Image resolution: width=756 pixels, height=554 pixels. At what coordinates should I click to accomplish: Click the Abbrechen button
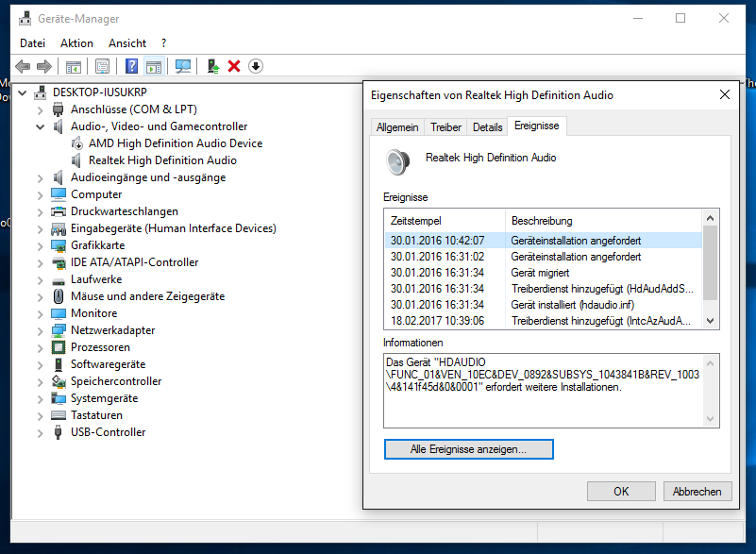point(697,492)
